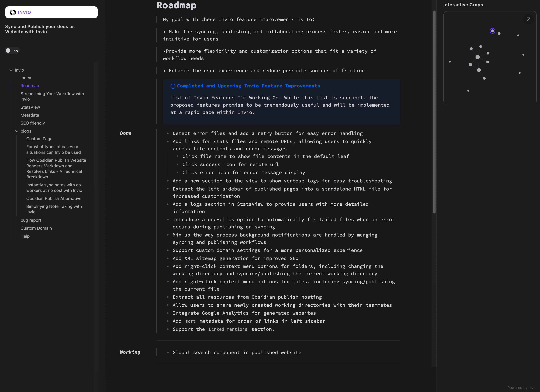Open Simplifying Note Taking with Invio
Screen dimensions: 540x392
click(54, 209)
